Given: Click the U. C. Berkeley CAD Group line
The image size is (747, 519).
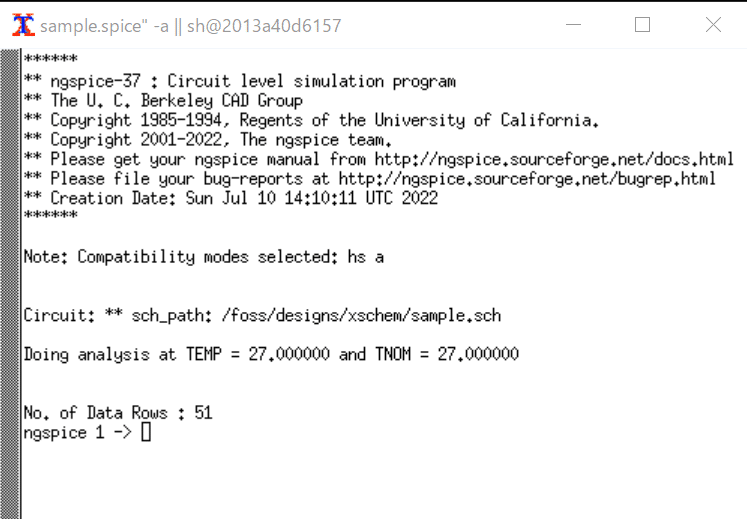Looking at the screenshot, I should coord(163,101).
